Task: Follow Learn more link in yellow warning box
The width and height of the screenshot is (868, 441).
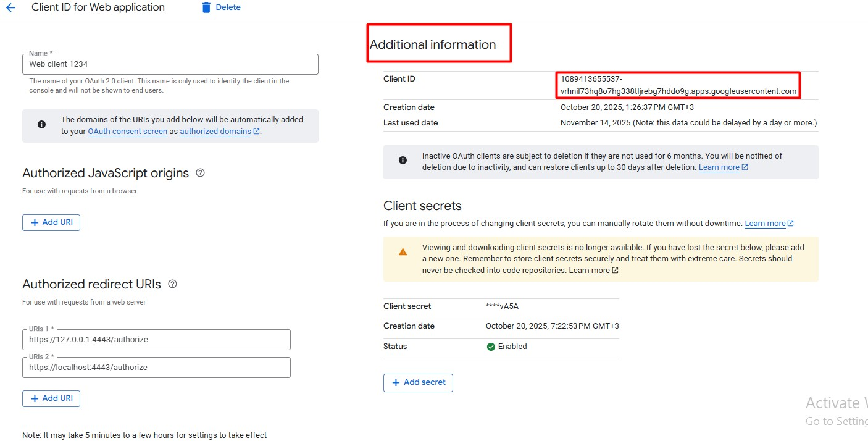Action: (589, 271)
